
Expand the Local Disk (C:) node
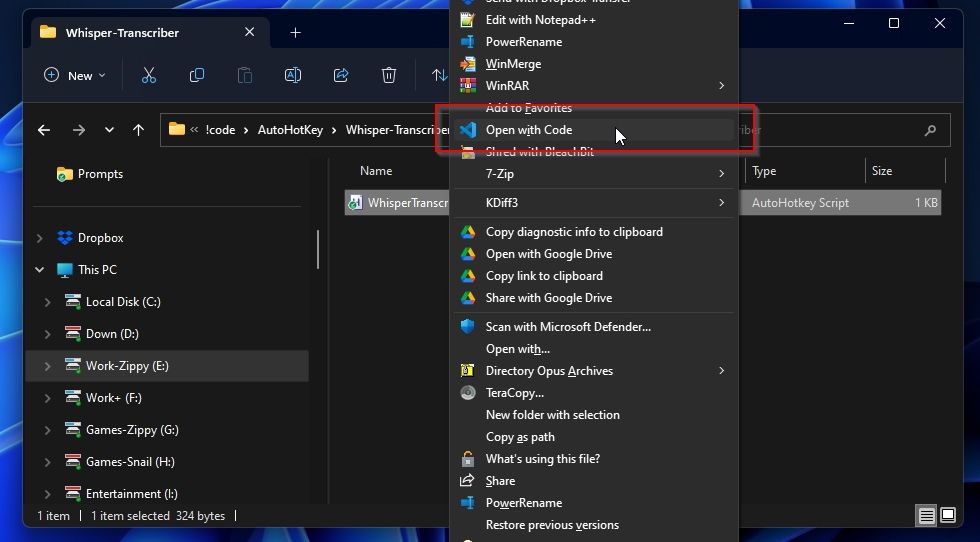click(x=47, y=302)
